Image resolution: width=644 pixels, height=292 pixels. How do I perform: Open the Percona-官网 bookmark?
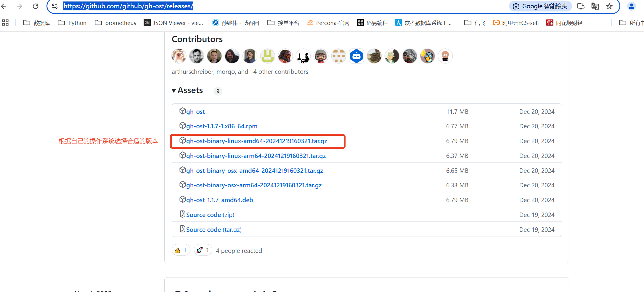(328, 23)
